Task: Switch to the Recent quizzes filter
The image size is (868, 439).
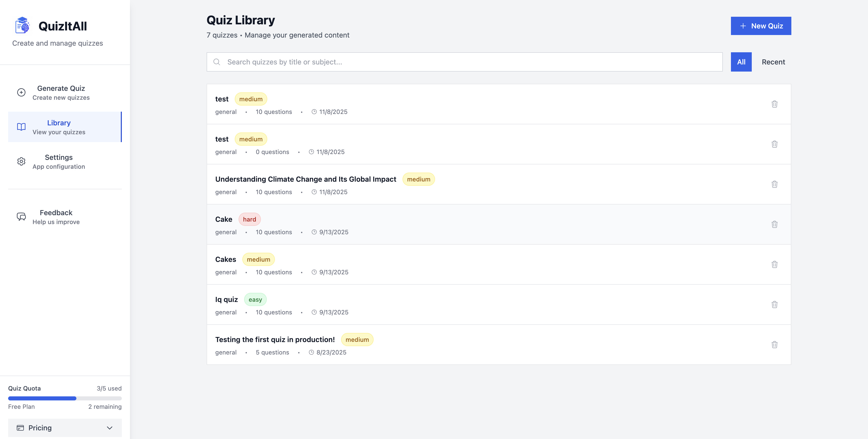Action: pyautogui.click(x=773, y=62)
